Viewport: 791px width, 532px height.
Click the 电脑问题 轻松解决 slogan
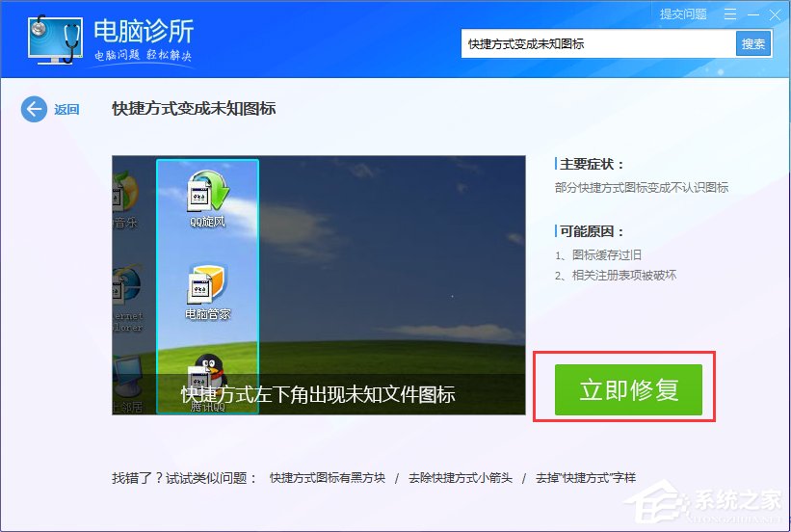tap(144, 55)
